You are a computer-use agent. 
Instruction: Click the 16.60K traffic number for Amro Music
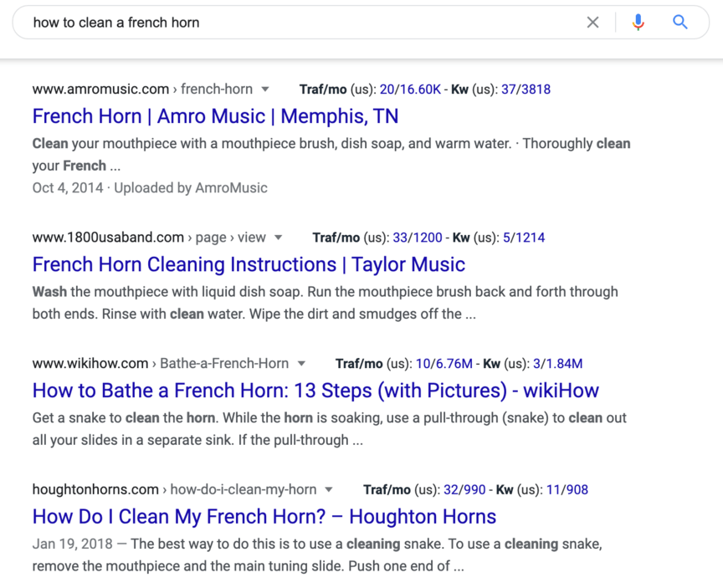(x=419, y=89)
